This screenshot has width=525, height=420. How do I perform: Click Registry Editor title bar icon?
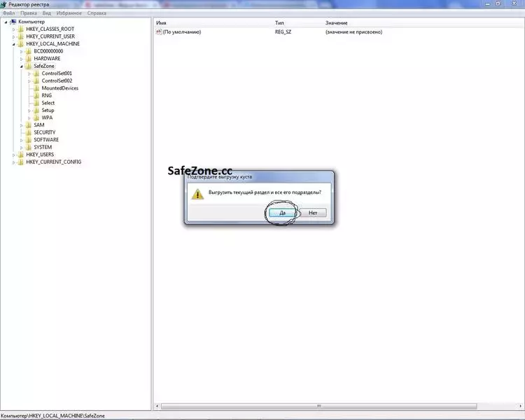(x=3, y=4)
